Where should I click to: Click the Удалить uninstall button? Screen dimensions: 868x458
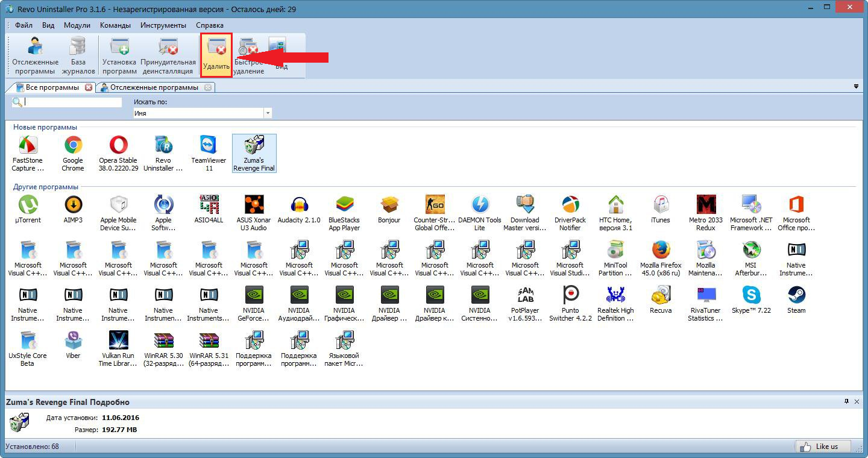click(216, 55)
